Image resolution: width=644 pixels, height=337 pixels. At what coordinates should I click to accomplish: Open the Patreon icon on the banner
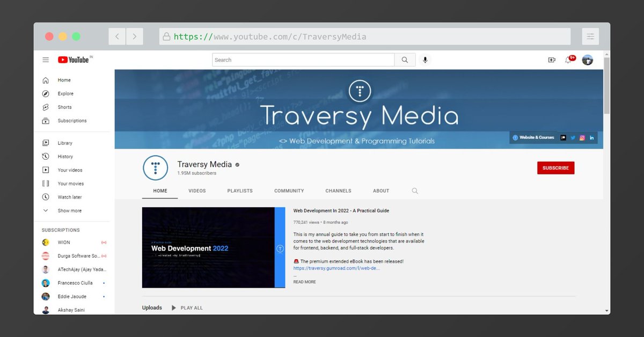pyautogui.click(x=563, y=138)
